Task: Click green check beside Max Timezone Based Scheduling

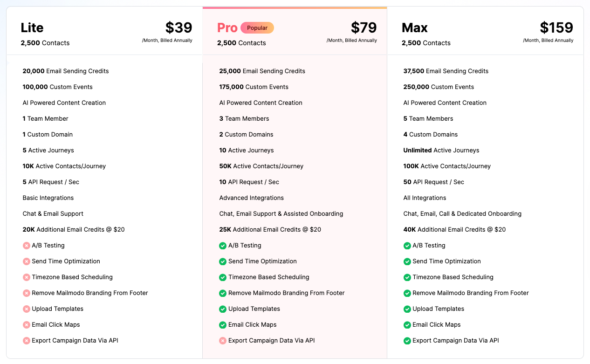Action: tap(407, 277)
